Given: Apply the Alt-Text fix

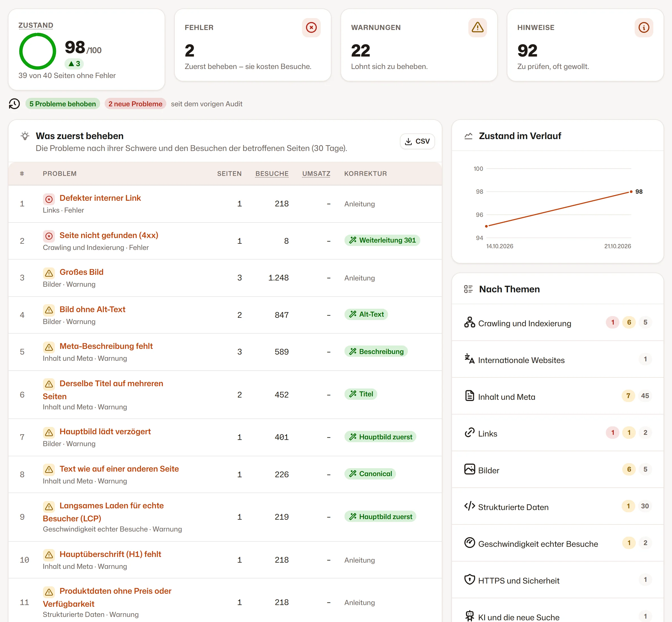Looking at the screenshot, I should 366,314.
